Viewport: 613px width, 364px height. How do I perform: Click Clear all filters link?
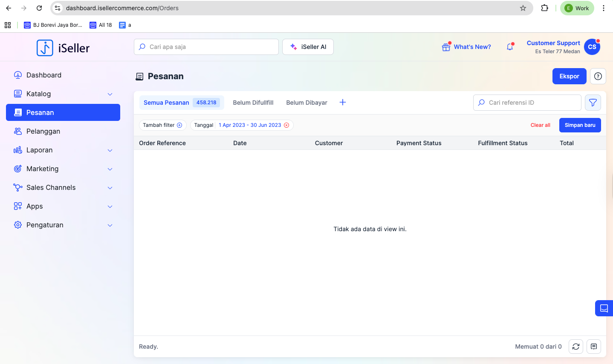pyautogui.click(x=540, y=125)
